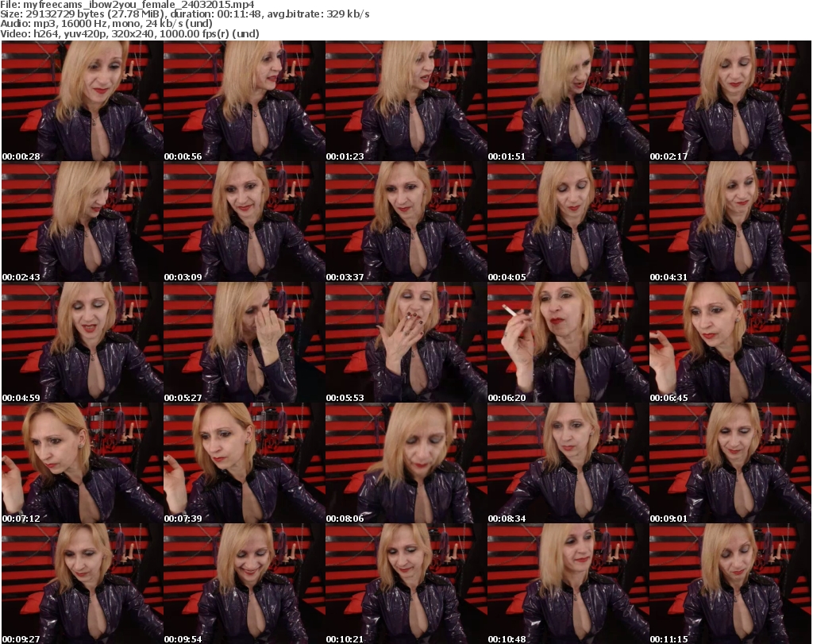Pick the frame marked 00:08:34
This screenshot has width=813, height=644.
tap(568, 463)
